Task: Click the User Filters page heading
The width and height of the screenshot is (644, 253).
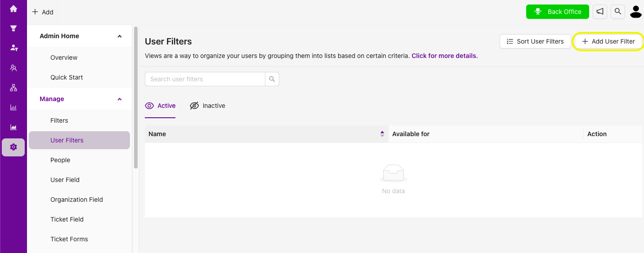Action: click(168, 41)
